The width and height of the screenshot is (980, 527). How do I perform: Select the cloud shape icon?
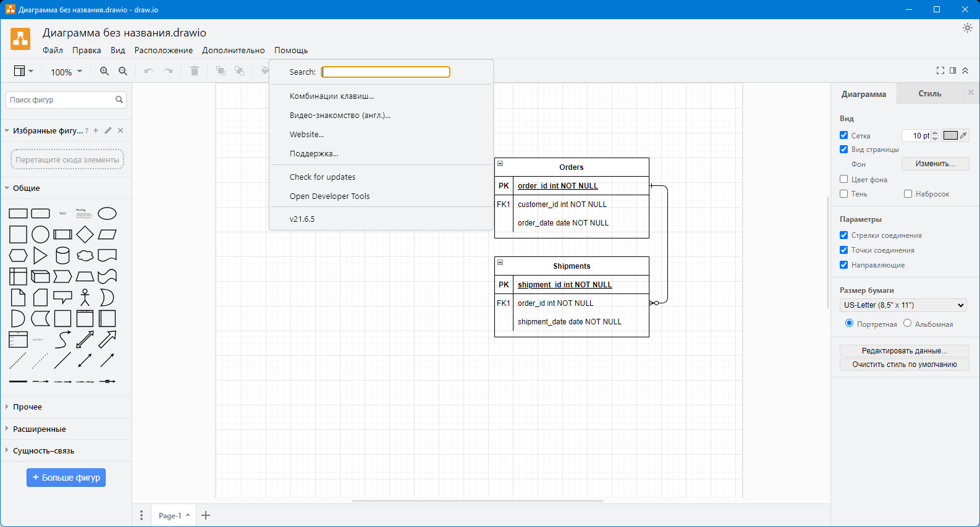click(x=85, y=255)
